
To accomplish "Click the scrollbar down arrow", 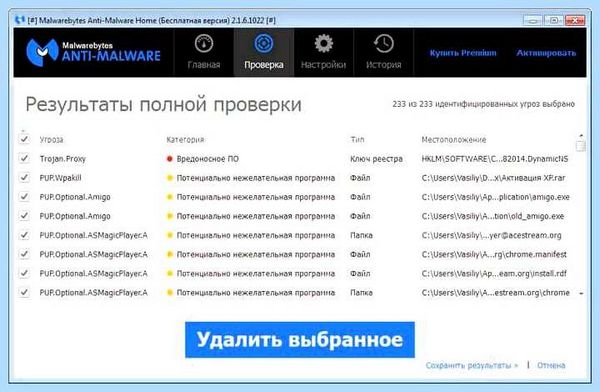I will click(581, 294).
